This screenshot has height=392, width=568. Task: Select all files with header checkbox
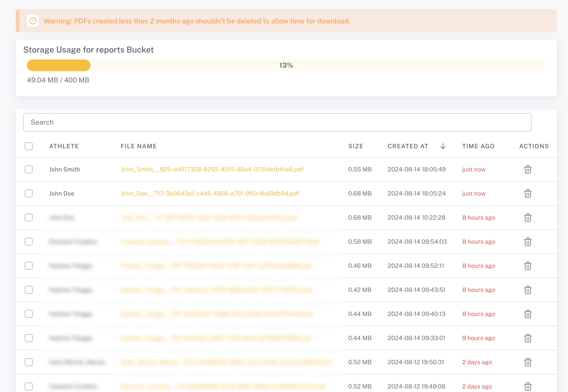pos(29,146)
